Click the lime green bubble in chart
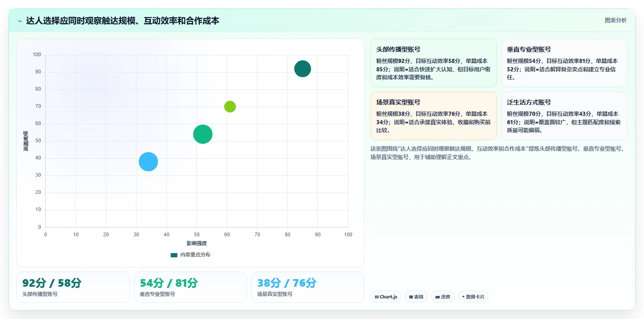 click(x=230, y=107)
